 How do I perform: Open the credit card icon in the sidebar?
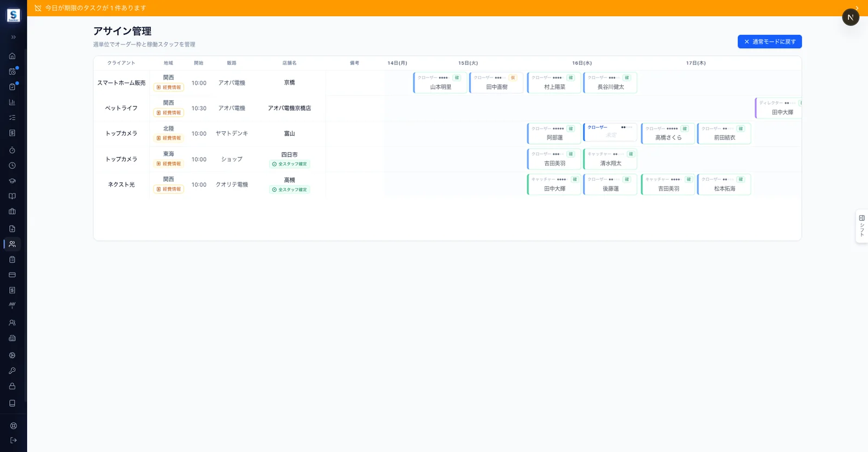(12, 275)
